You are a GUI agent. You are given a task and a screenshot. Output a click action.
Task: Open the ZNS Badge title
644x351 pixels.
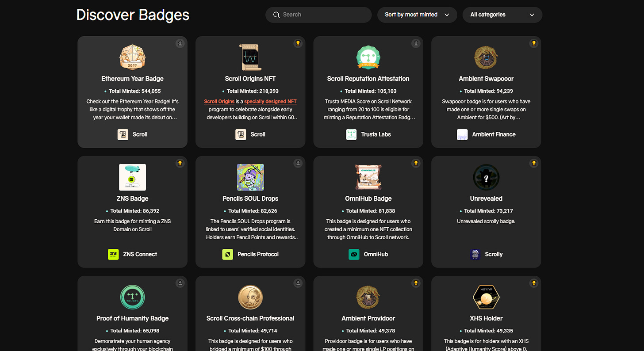(132, 198)
